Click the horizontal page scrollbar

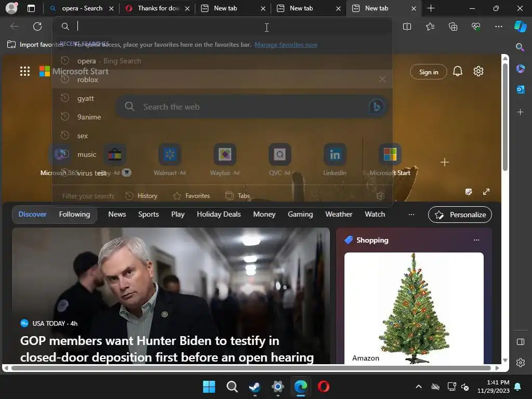coord(251,368)
